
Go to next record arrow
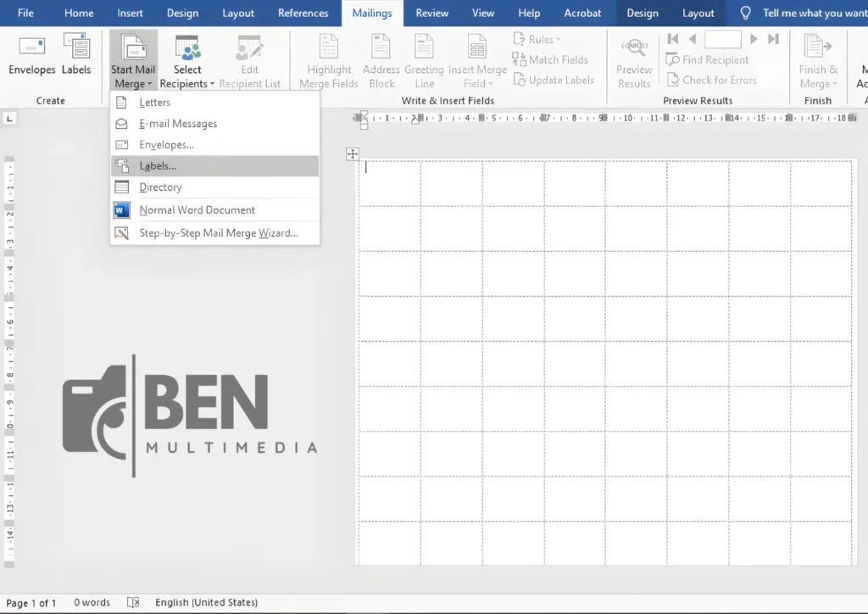click(x=754, y=39)
